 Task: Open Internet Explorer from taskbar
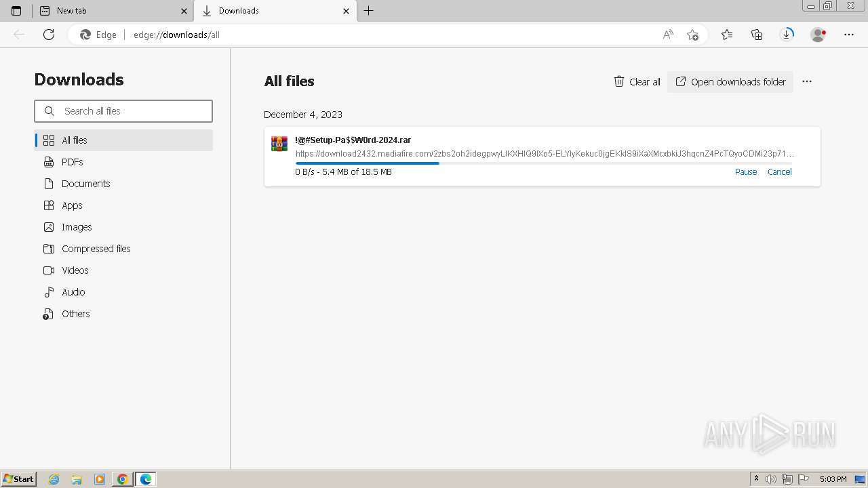tap(54, 479)
